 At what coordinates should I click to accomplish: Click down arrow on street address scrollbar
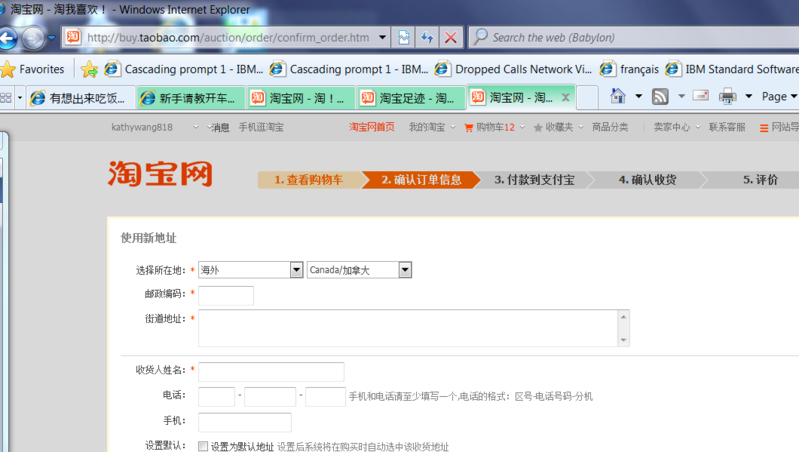pyautogui.click(x=624, y=340)
